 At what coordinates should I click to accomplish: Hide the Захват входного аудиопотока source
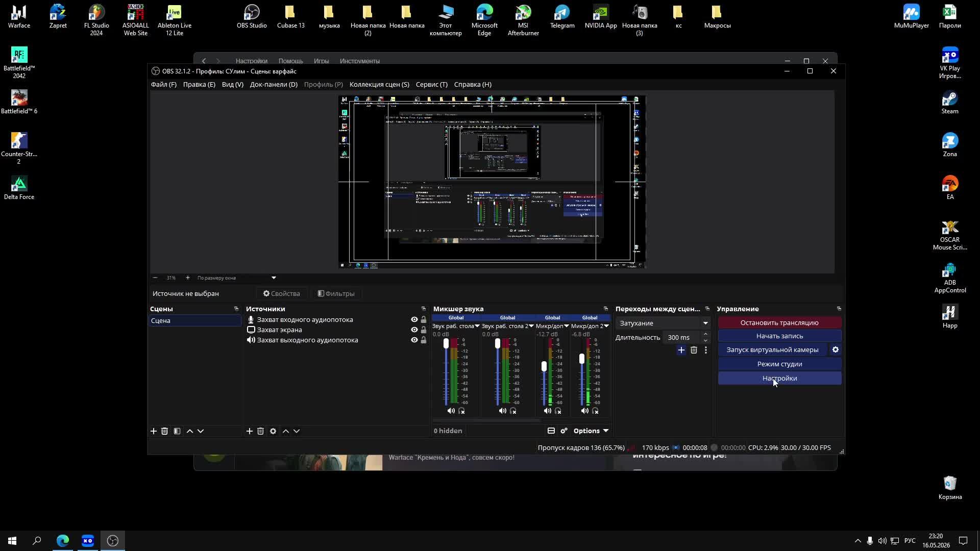(x=414, y=320)
